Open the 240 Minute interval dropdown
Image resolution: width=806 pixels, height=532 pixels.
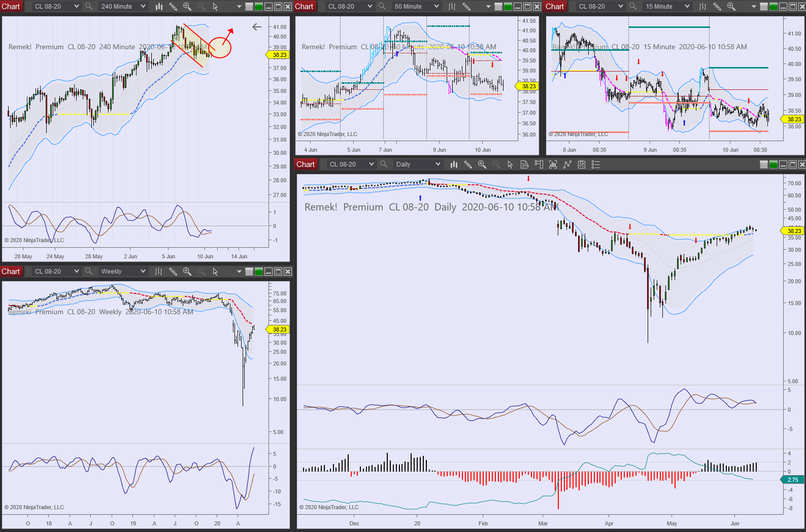pos(123,7)
